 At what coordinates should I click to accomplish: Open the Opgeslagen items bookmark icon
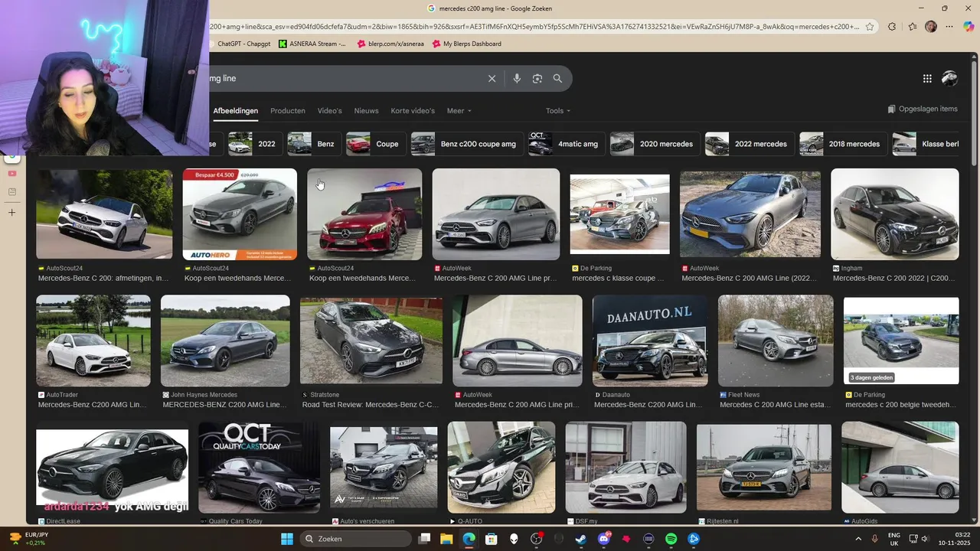coord(891,109)
